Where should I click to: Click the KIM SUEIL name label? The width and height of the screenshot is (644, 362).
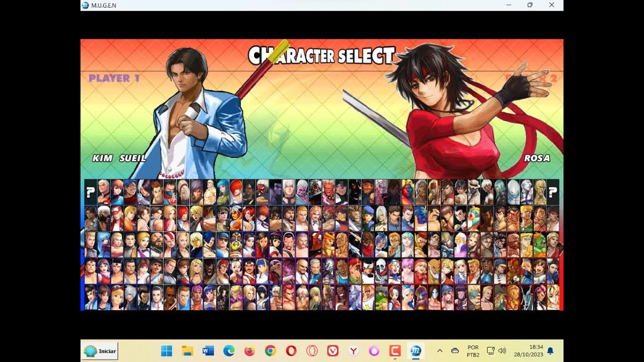tap(119, 158)
